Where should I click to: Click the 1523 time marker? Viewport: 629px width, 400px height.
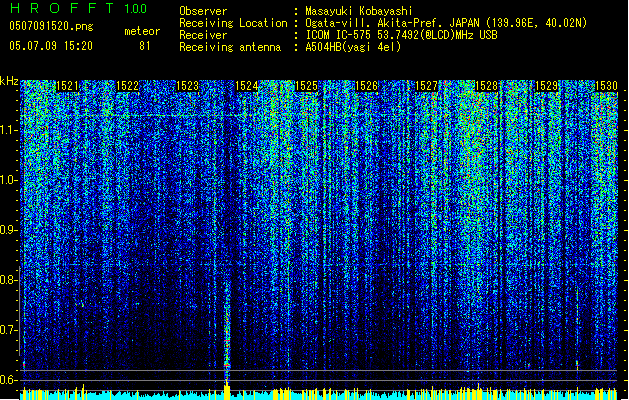(187, 86)
